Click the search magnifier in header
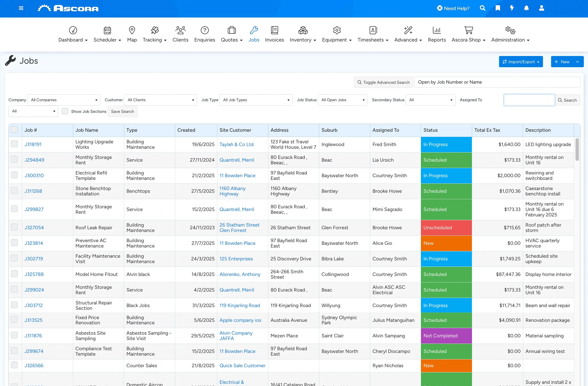The height and width of the screenshot is (386, 588). pos(482,8)
